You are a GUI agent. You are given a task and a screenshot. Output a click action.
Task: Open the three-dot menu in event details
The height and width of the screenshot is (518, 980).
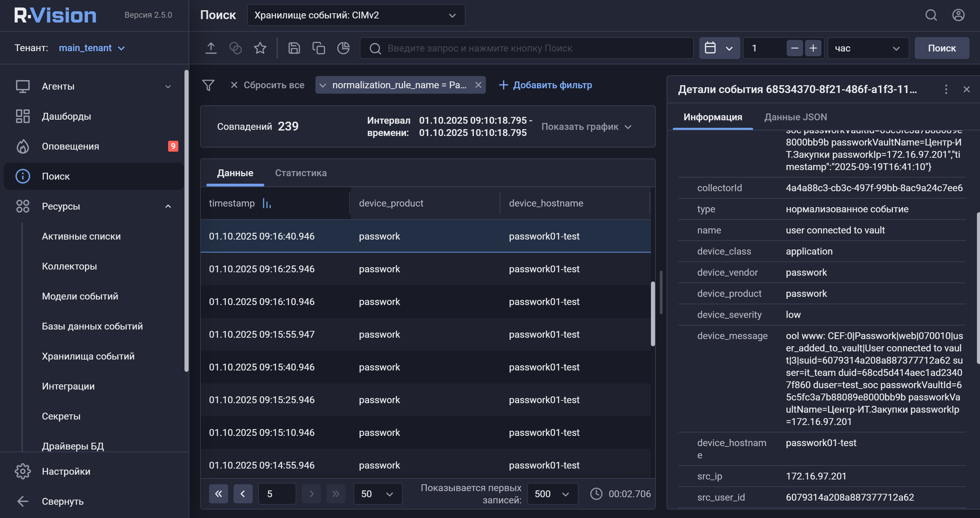pos(946,89)
